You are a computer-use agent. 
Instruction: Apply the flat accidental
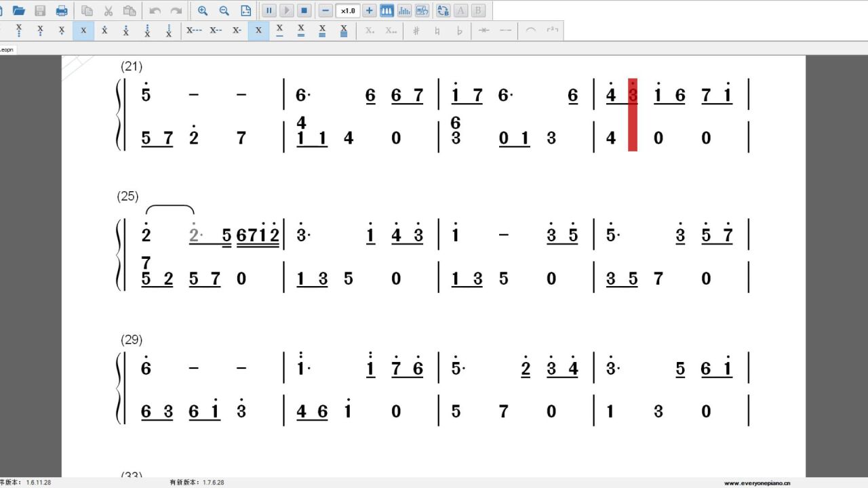[459, 30]
